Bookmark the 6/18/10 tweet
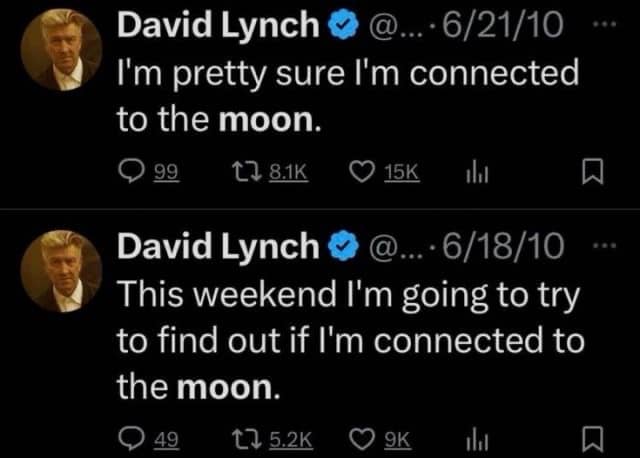Image resolution: width=640 pixels, height=458 pixels. click(592, 439)
